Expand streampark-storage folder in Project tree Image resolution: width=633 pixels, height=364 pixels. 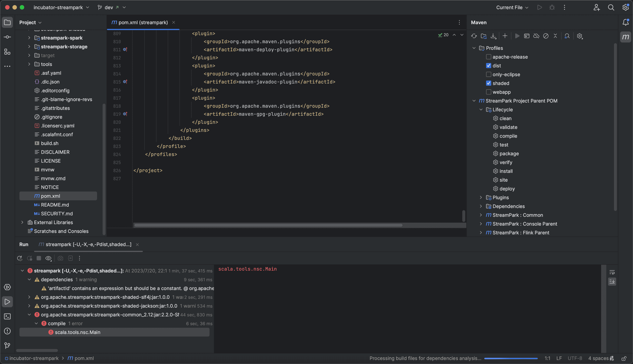pyautogui.click(x=29, y=47)
